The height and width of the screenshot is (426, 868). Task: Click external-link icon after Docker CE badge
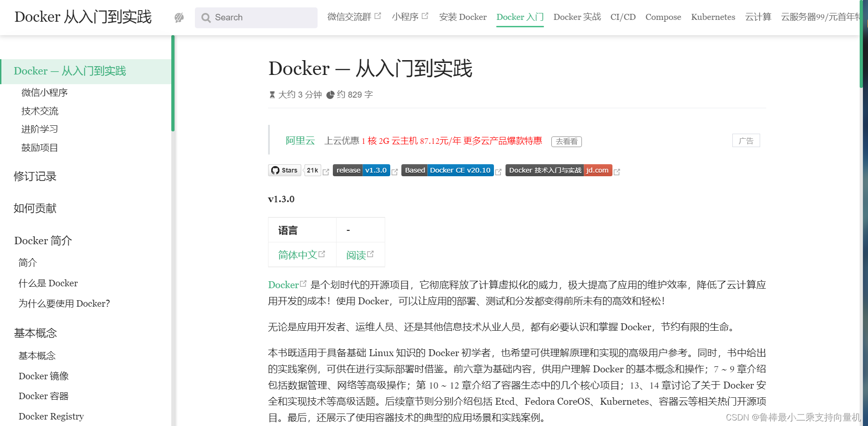(499, 172)
